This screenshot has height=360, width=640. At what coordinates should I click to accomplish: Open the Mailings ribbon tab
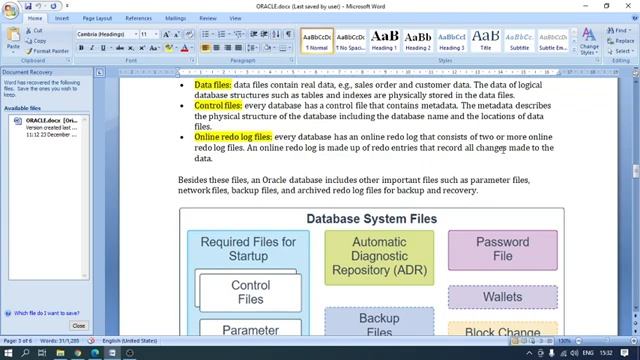tap(176, 18)
